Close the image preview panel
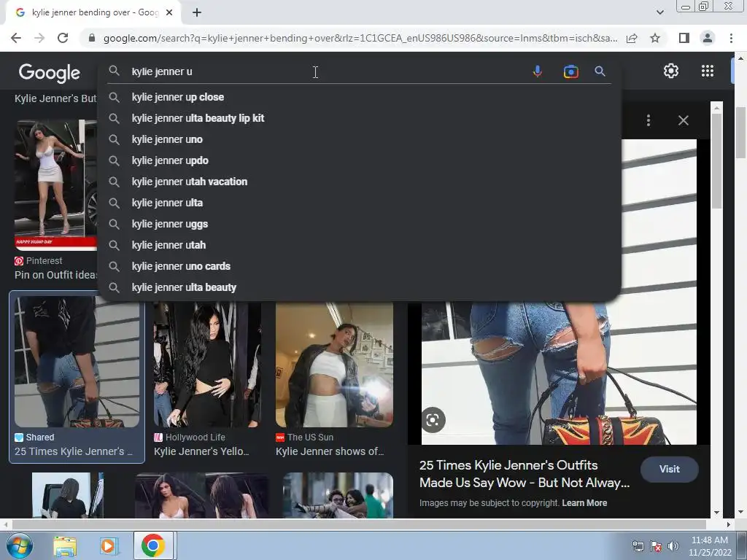This screenshot has width=747, height=560. coord(683,120)
